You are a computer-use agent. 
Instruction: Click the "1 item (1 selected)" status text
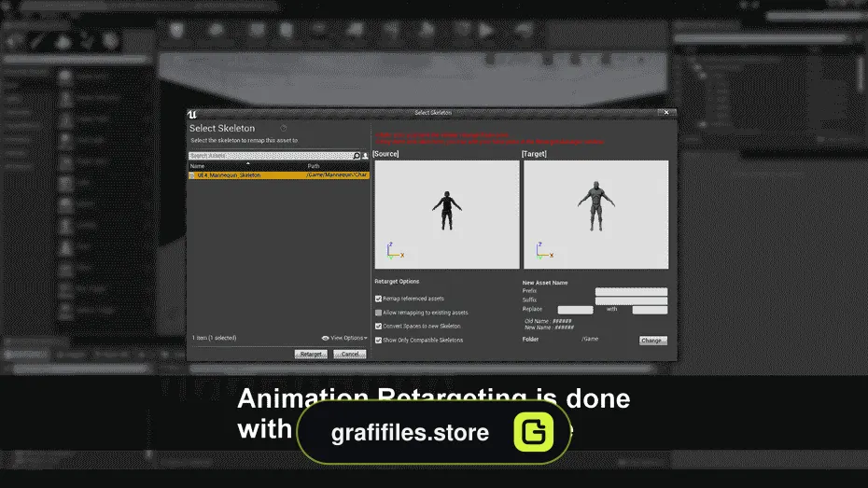[x=215, y=338]
